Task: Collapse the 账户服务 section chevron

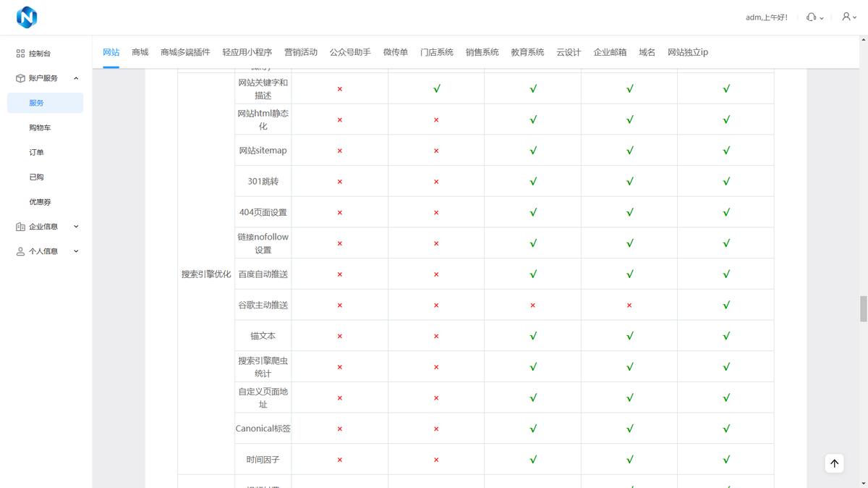Action: [x=76, y=78]
